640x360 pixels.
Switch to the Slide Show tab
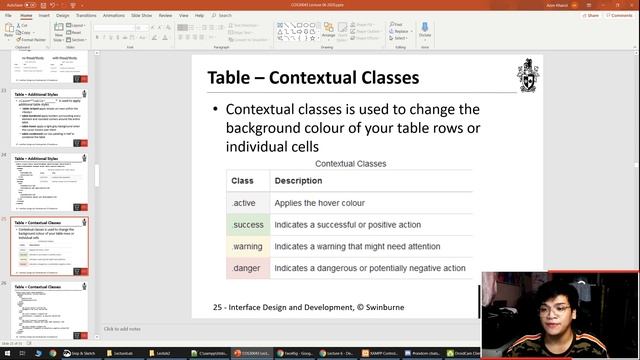point(141,16)
